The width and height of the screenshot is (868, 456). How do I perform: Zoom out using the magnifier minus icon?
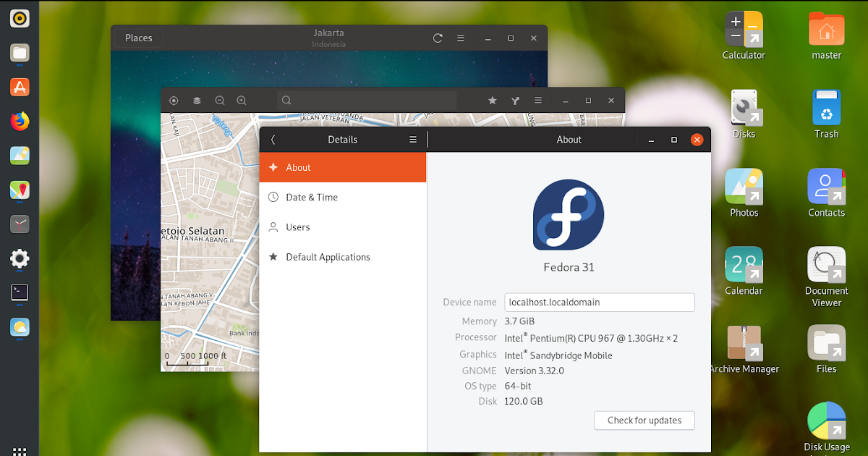(x=220, y=100)
